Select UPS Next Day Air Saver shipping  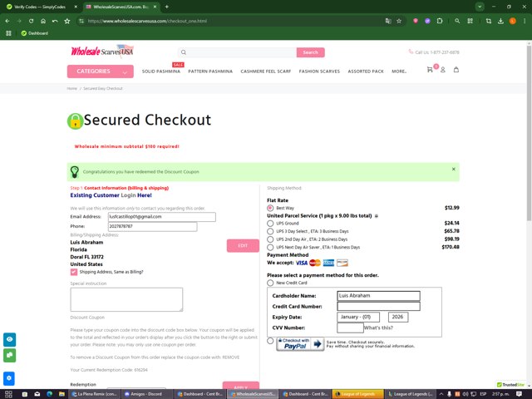point(270,248)
